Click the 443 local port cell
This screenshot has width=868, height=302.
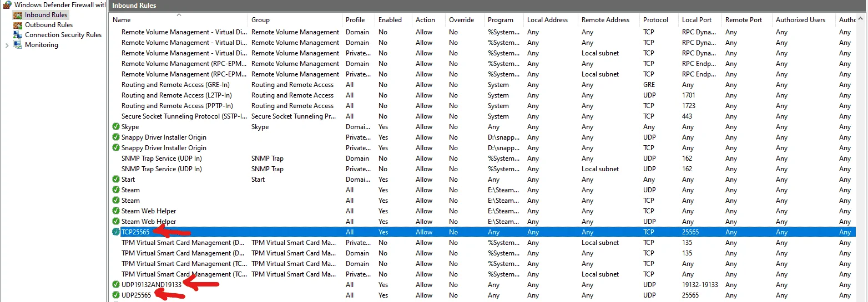688,116
